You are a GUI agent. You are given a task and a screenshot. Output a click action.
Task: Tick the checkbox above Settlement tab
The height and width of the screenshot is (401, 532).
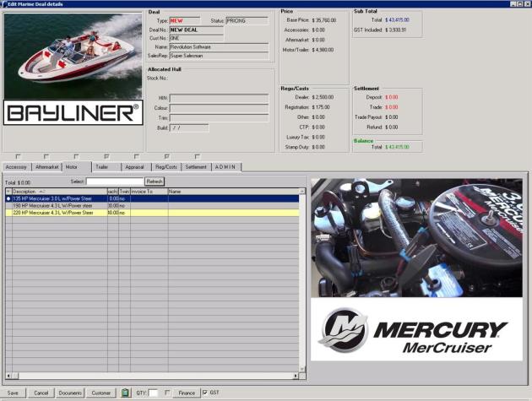tap(197, 156)
